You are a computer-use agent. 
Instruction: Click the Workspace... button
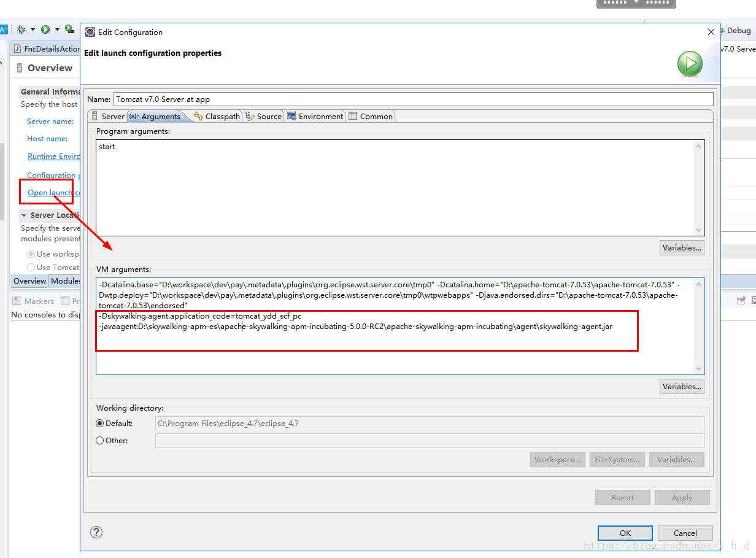click(x=557, y=459)
